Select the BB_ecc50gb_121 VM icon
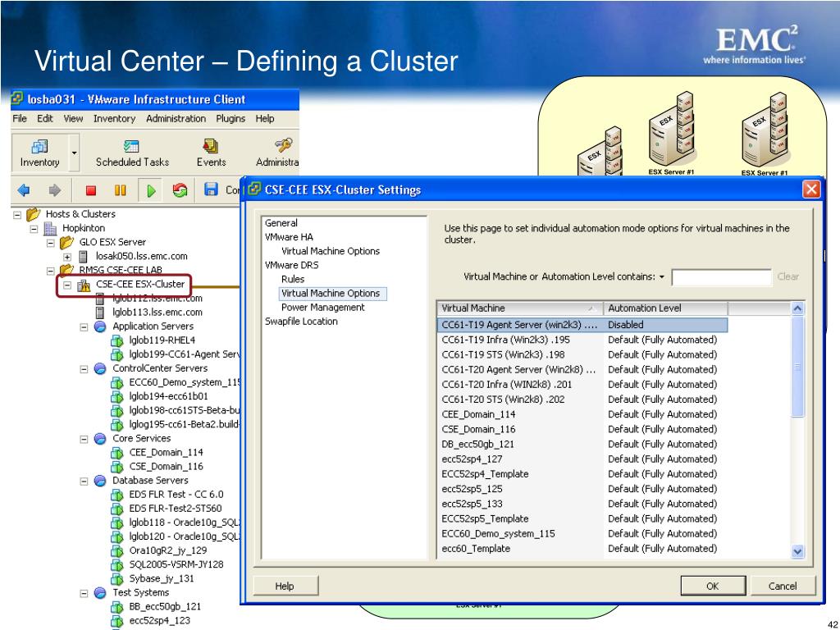Viewport: 840px width, 630px height. click(x=116, y=608)
